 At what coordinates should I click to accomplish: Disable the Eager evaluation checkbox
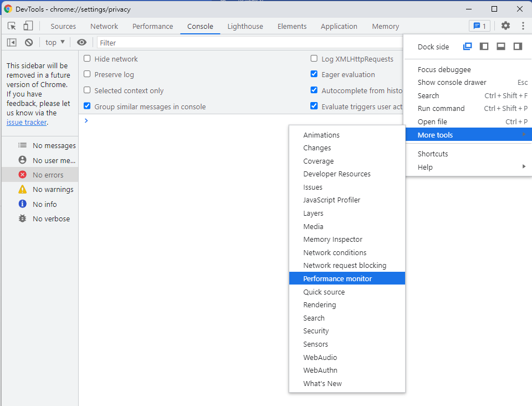pyautogui.click(x=314, y=74)
